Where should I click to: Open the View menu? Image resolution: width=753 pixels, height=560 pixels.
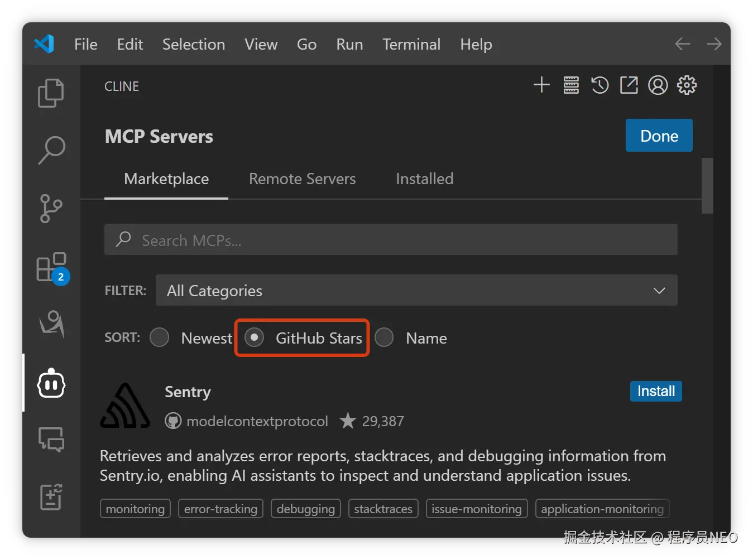(261, 44)
